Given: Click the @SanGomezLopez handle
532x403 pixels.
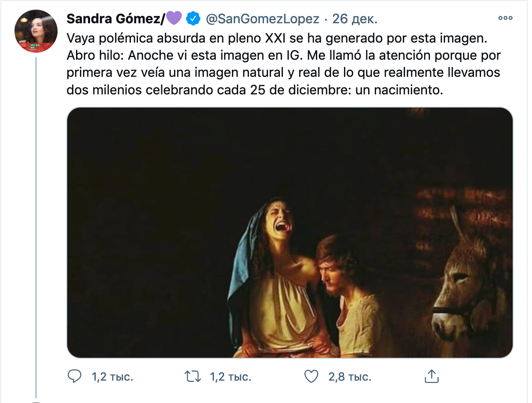Looking at the screenshot, I should pyautogui.click(x=262, y=19).
